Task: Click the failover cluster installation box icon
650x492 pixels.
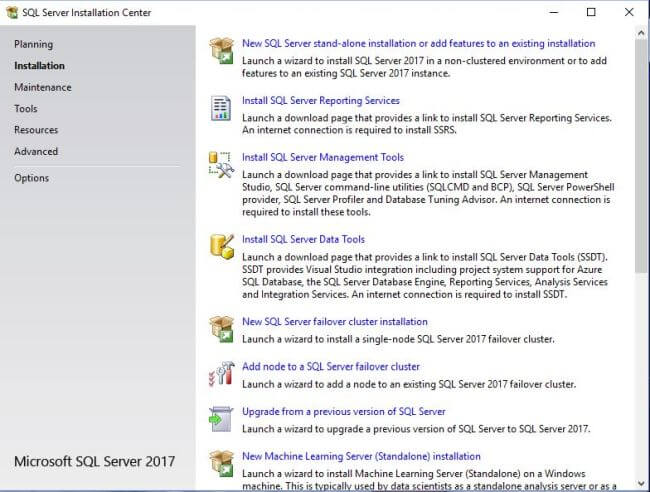Action: click(x=221, y=329)
